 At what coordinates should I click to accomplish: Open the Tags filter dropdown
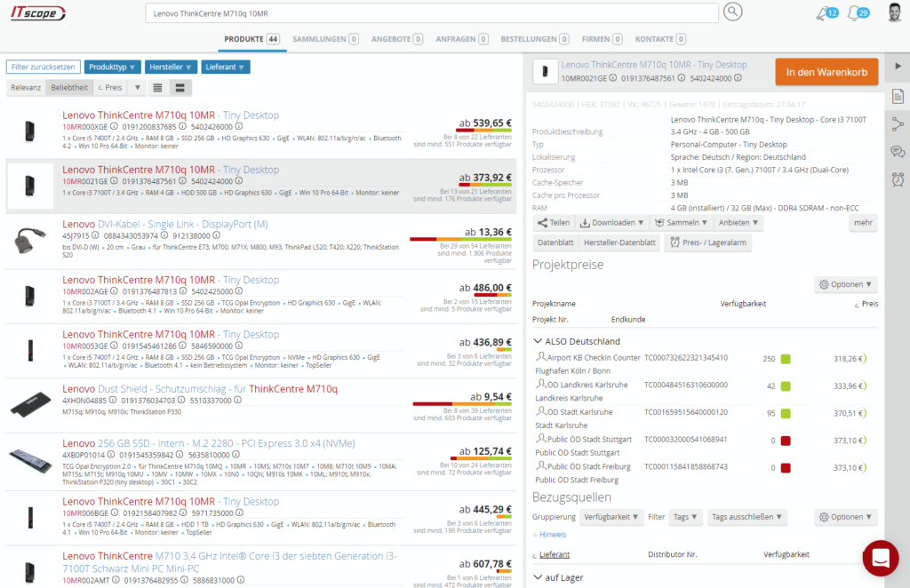point(685,517)
